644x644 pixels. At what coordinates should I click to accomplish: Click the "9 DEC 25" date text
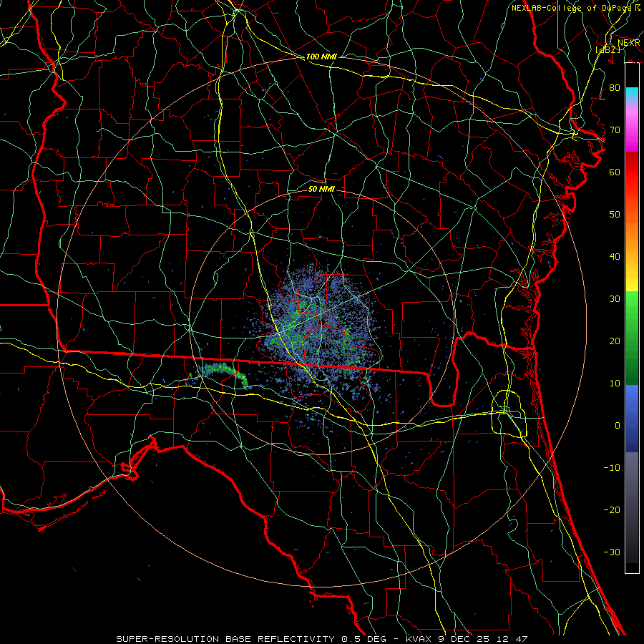click(463, 639)
